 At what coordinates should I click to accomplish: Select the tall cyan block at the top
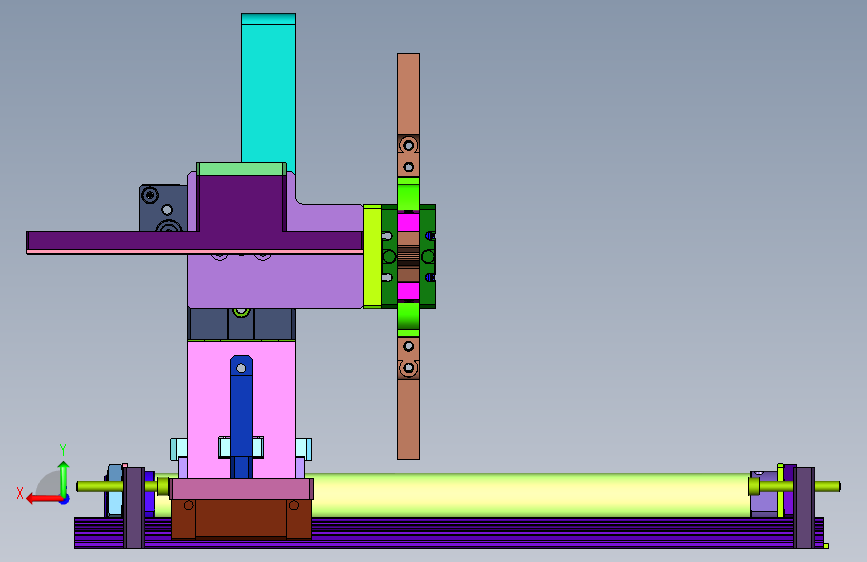point(268,89)
